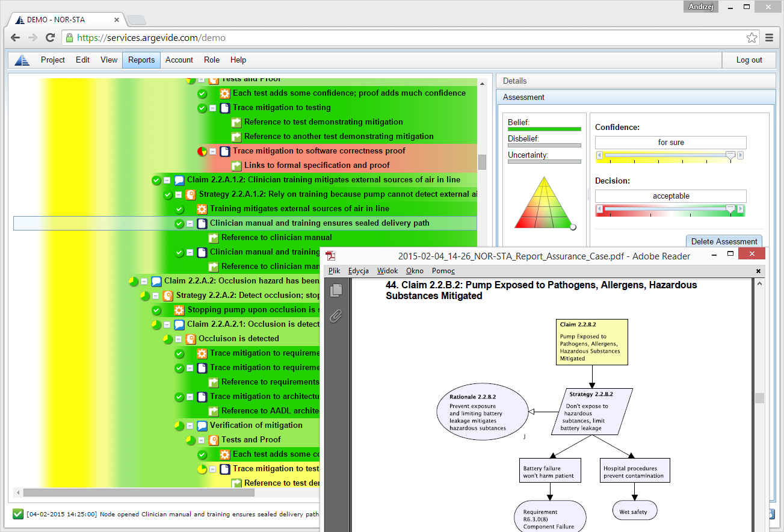
Task: Open Widok menu in Adobe Reader
Action: 387,271
